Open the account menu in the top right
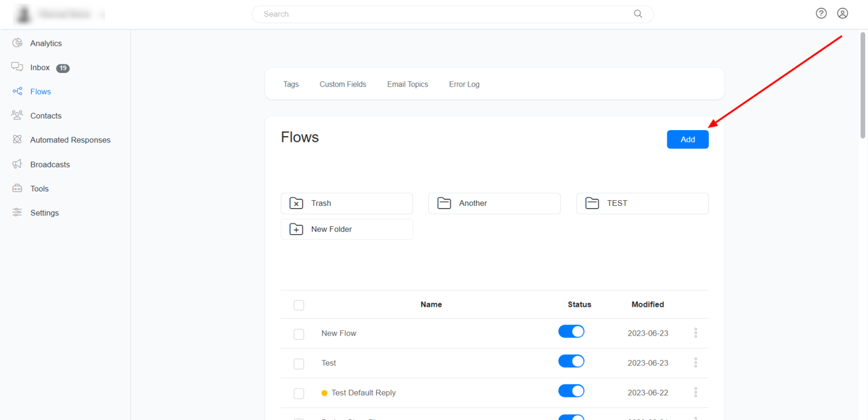Image resolution: width=868 pixels, height=420 pixels. 843,12
